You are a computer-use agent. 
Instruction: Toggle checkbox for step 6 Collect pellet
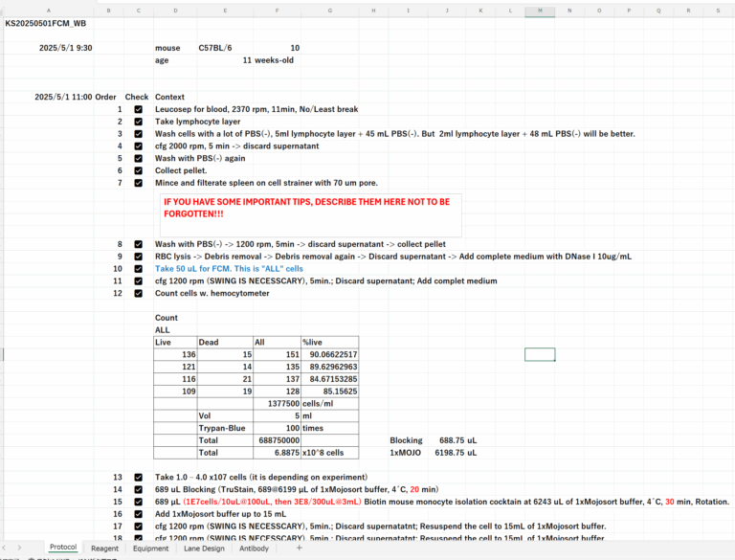pos(138,170)
